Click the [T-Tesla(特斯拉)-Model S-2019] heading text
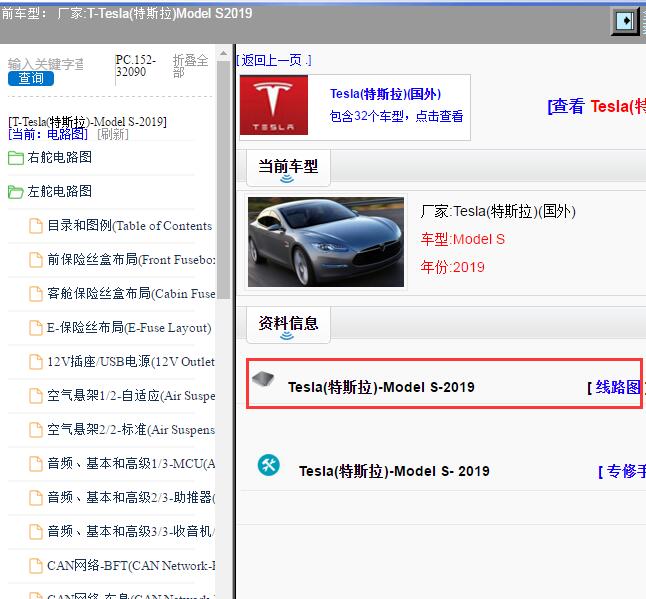Image resolution: width=646 pixels, height=599 pixels. pos(87,122)
